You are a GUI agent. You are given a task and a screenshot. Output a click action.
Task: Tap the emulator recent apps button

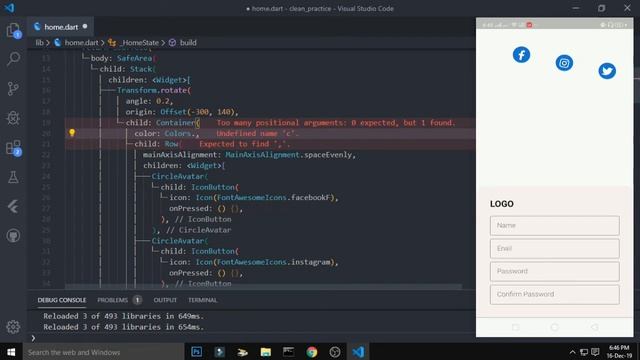click(516, 327)
